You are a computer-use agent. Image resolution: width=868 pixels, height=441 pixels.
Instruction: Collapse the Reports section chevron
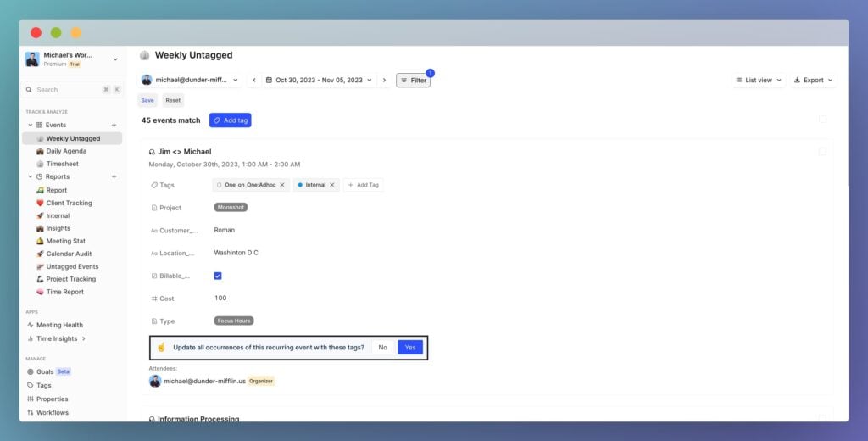click(x=31, y=176)
